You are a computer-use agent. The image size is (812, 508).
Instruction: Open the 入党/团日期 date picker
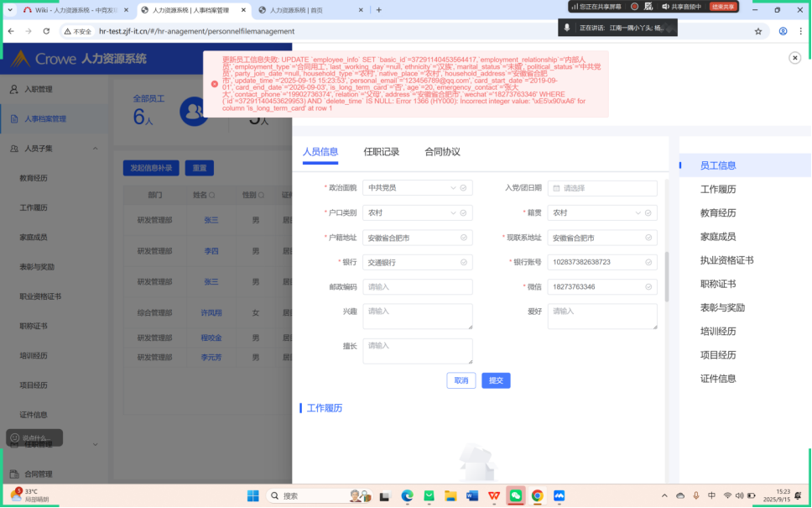pos(602,188)
